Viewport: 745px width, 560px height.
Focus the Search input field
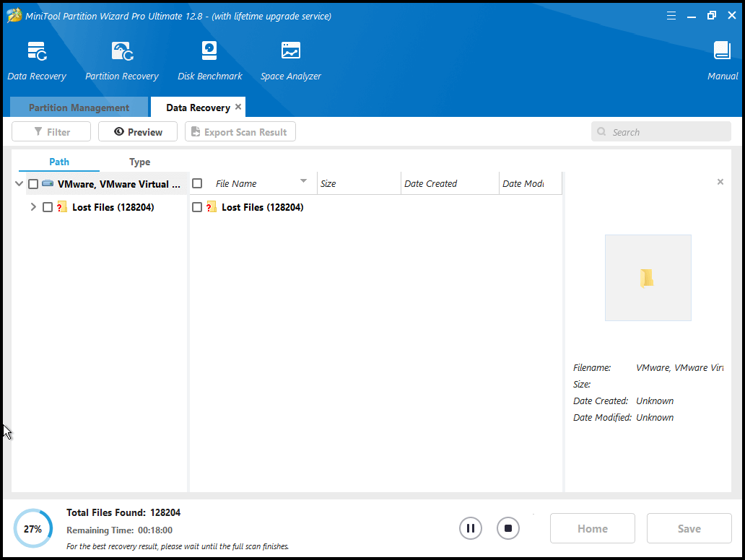[x=661, y=131]
